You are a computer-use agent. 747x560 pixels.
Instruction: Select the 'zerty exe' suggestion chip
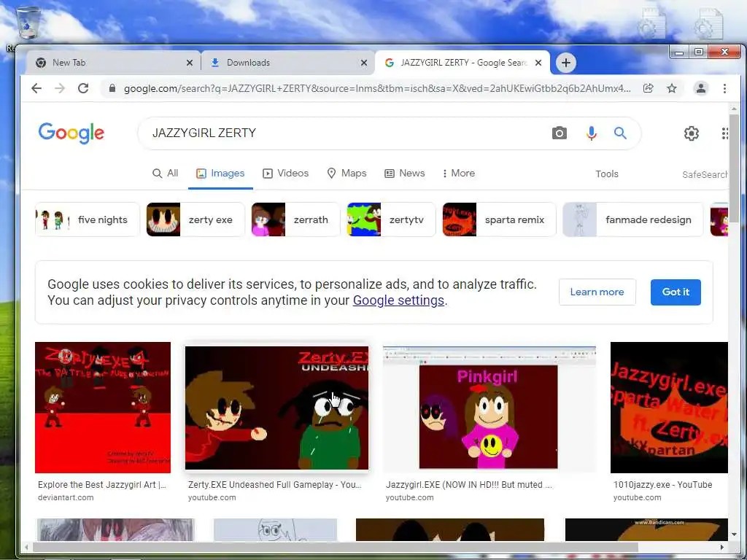[x=196, y=219]
